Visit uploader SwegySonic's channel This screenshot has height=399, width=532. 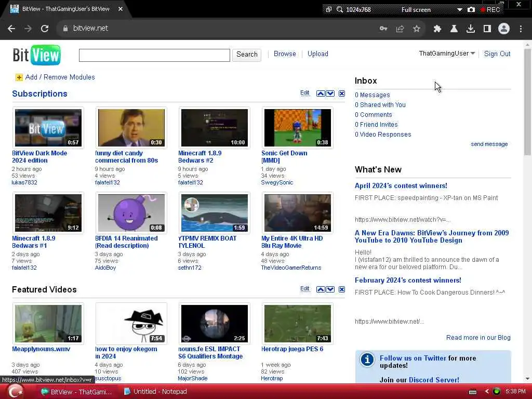(x=277, y=182)
